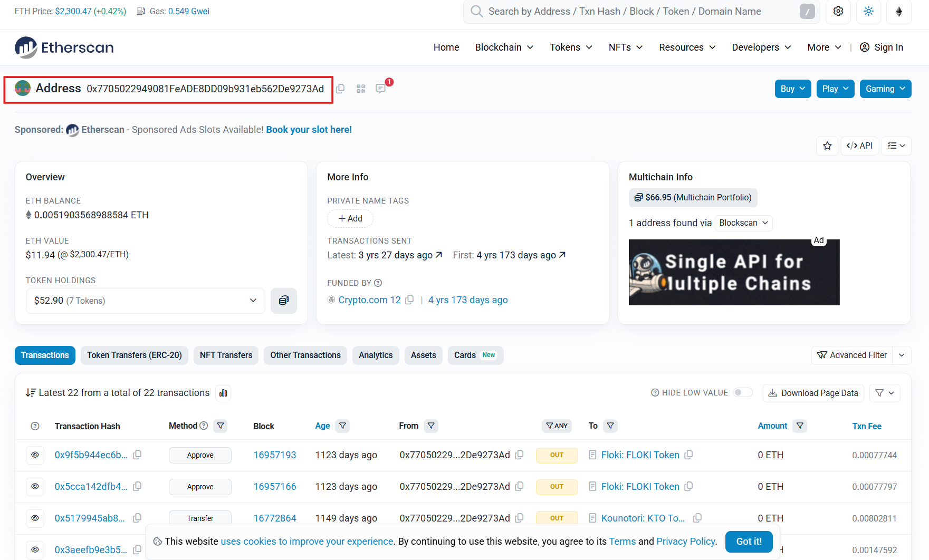This screenshot has height=560, width=929.
Task: Copy the Crypto.com 12 funder address
Action: [x=409, y=300]
